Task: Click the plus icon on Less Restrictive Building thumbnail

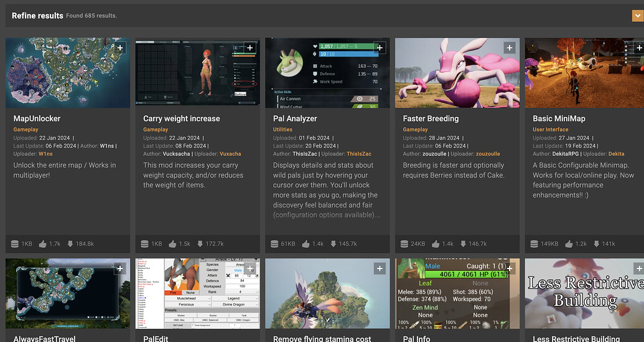Action: [x=639, y=268]
